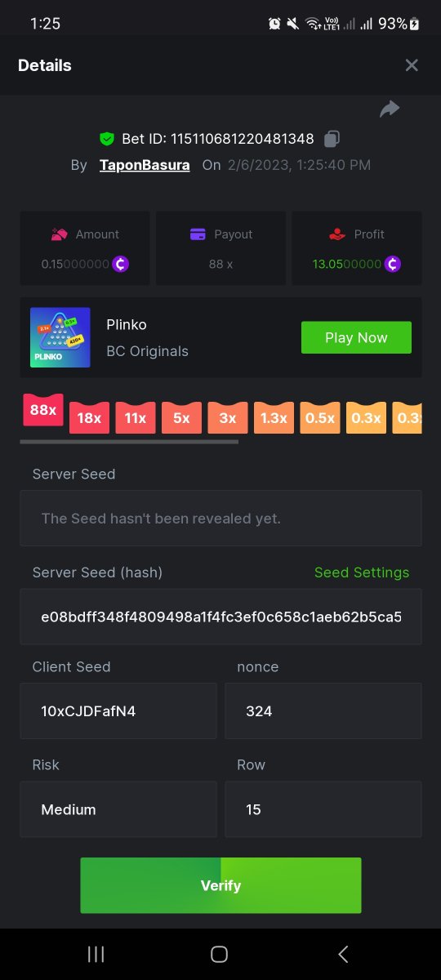The height and width of the screenshot is (980, 441).
Task: Tap the green verified shield icon
Action: (x=106, y=139)
